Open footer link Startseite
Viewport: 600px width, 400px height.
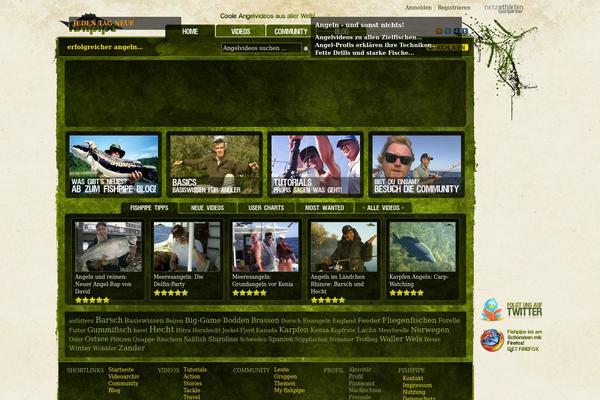tap(121, 370)
